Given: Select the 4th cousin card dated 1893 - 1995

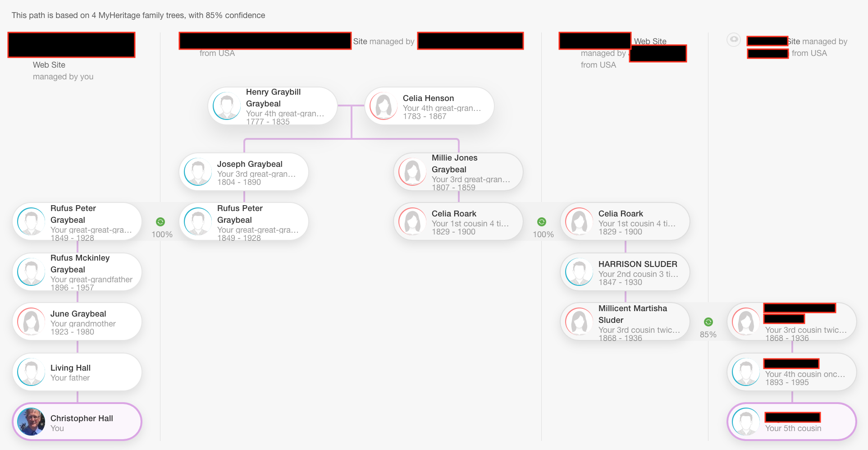Looking at the screenshot, I should tap(791, 372).
